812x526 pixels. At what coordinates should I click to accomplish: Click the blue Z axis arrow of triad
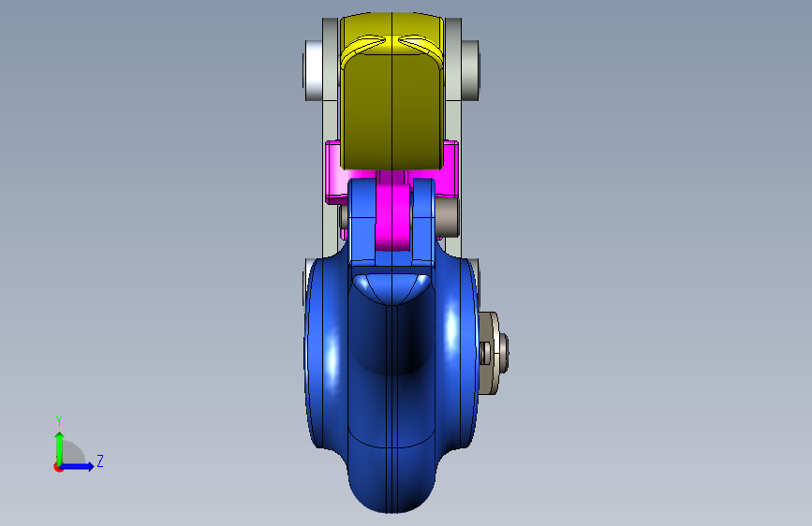click(x=77, y=466)
